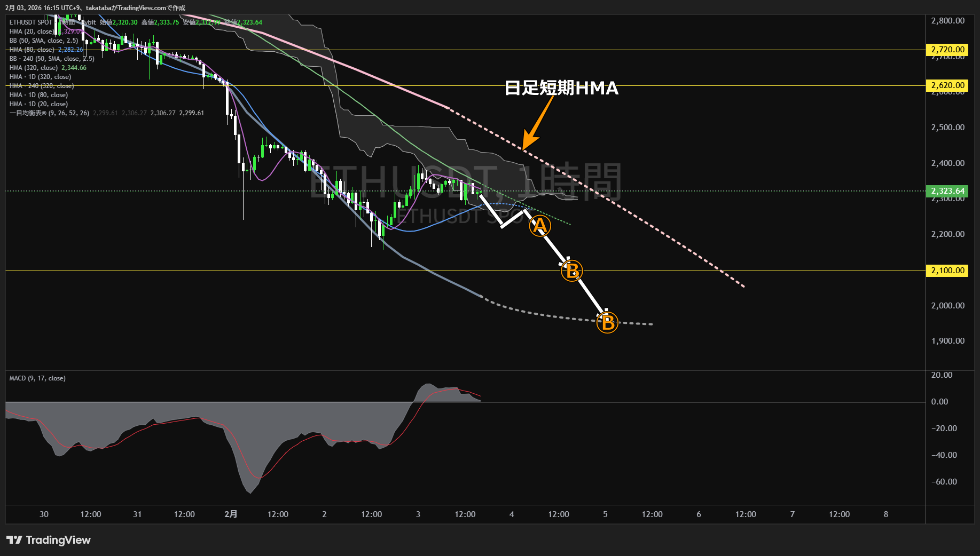The image size is (980, 556).
Task: Select the BB (50, SMA, close, 2.5) legend
Action: [44, 41]
